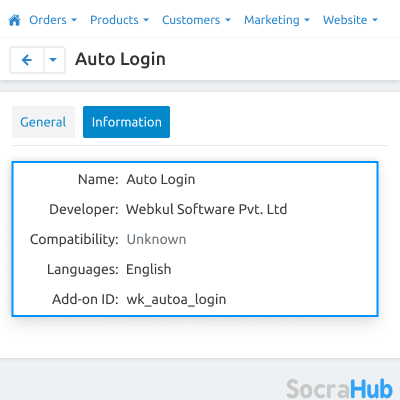Open the Customers menu

click(196, 20)
